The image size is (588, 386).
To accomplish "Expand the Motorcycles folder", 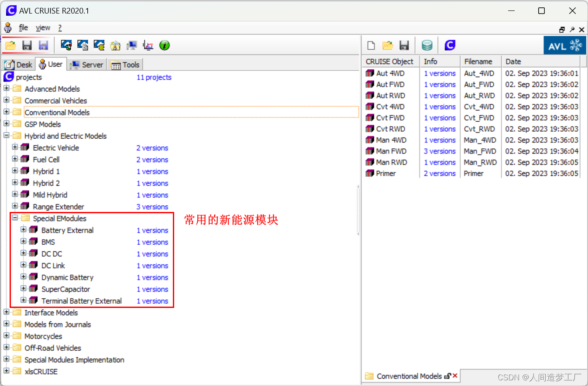I will tap(7, 336).
